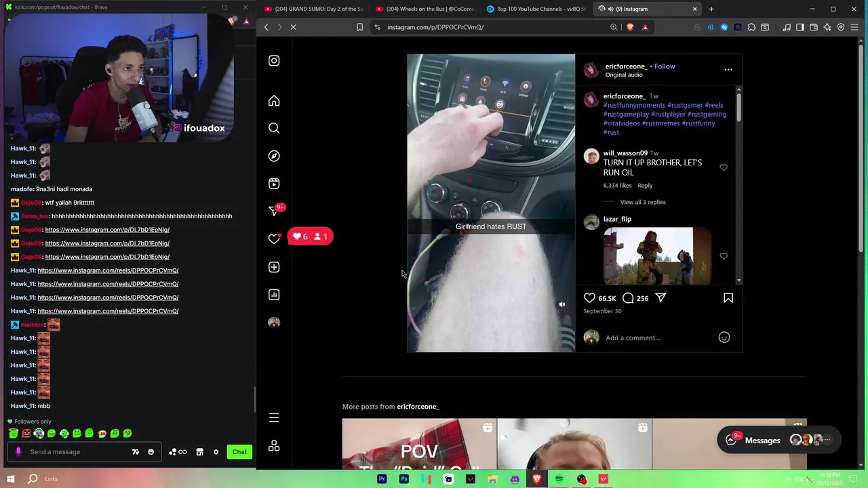Reply to will_wasson09's comment
868x488 pixels.
point(645,186)
